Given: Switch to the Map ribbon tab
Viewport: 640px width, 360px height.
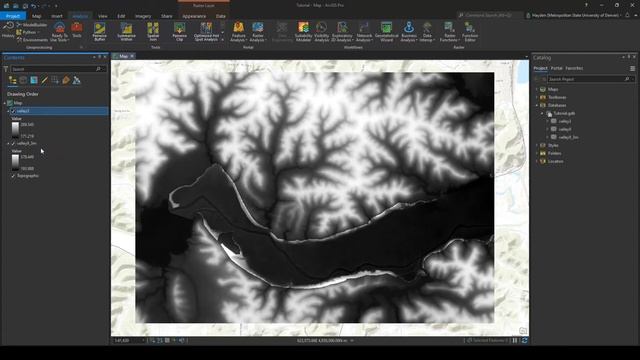Looking at the screenshot, I should click(37, 16).
